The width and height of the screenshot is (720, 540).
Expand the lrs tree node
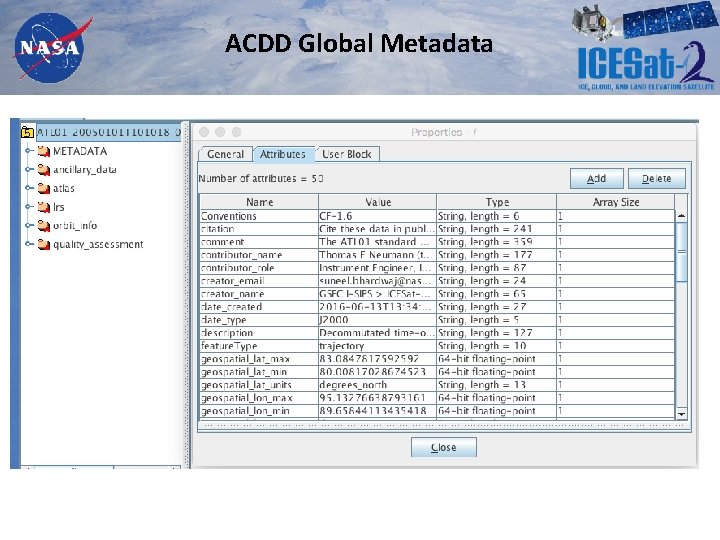tap(29, 207)
